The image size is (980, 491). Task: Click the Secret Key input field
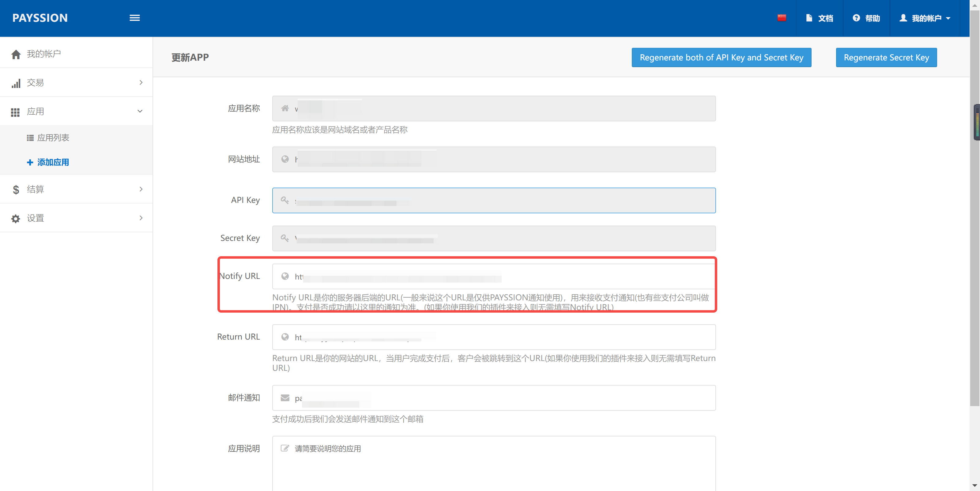click(494, 239)
